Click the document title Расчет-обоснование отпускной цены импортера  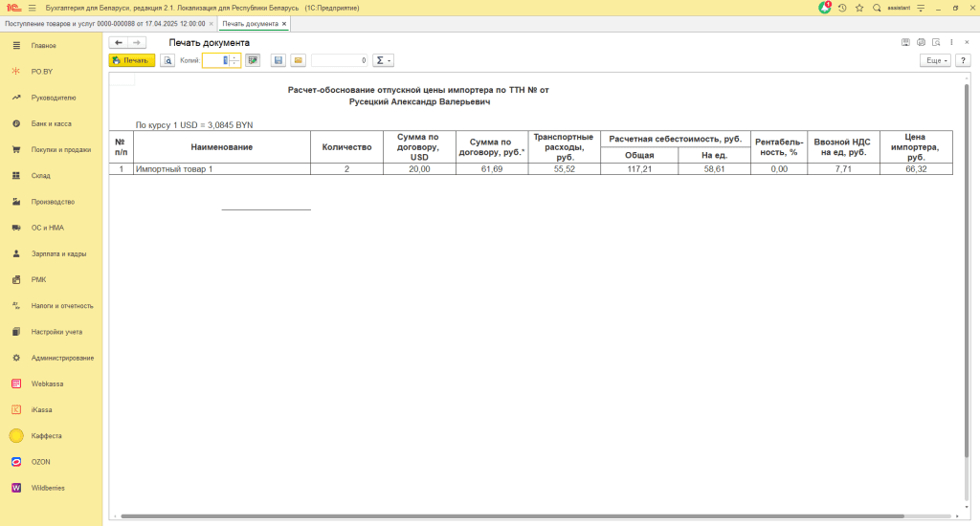(x=418, y=90)
